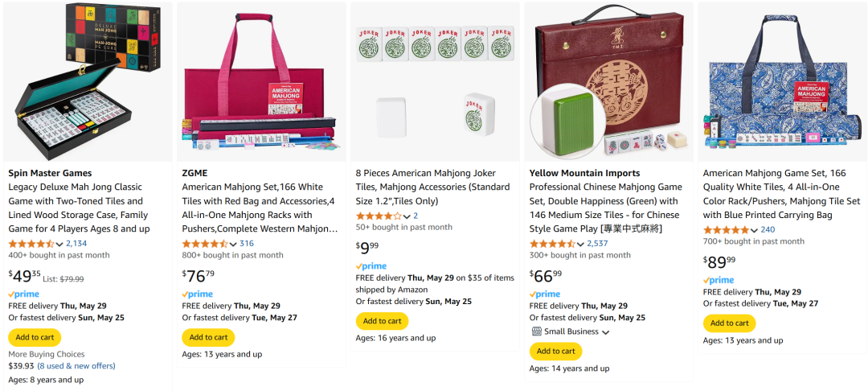868x391 pixels.
Task: Add Yellow Mountain Imports set to cart
Action: 555,351
